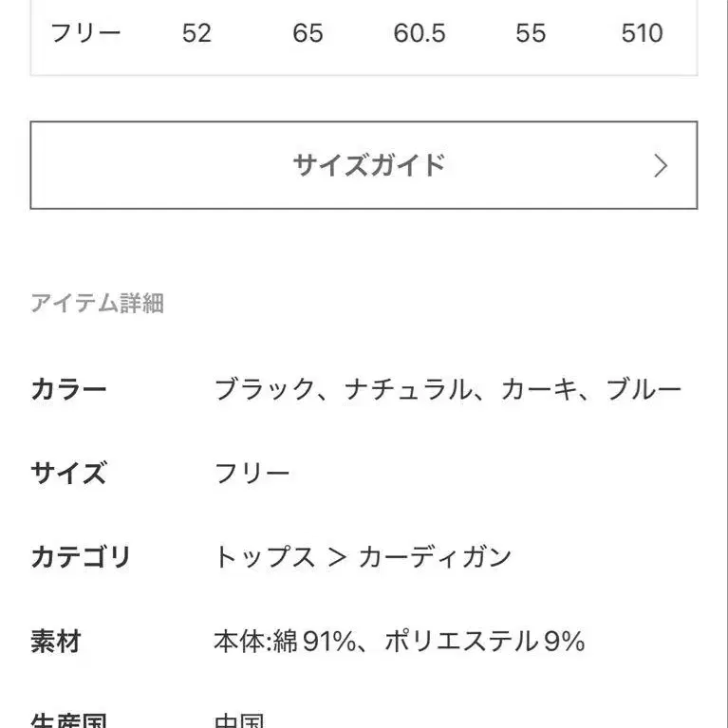The width and height of the screenshot is (728, 728).
Task: Click the カラー field label
Action: click(68, 389)
